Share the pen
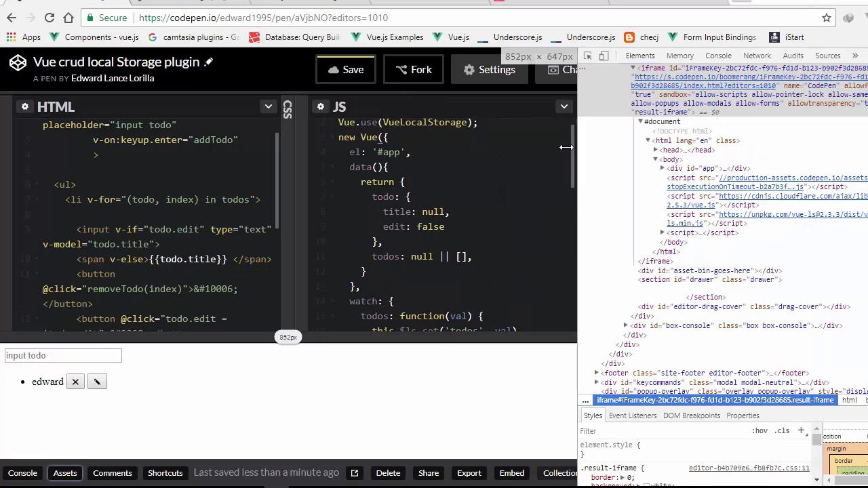 click(429, 473)
